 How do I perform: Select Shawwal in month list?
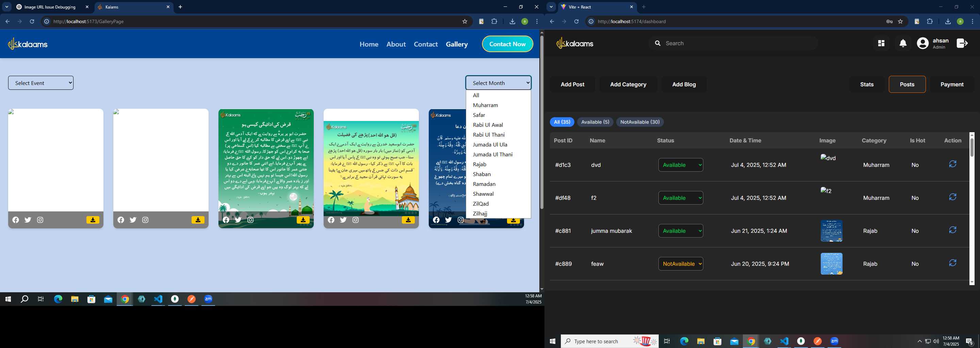point(499,194)
